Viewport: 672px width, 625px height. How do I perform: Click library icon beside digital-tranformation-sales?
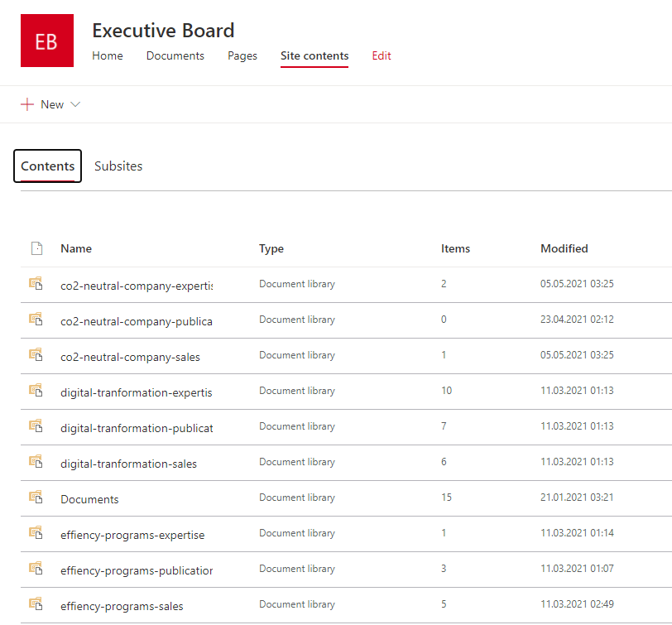[x=36, y=462]
